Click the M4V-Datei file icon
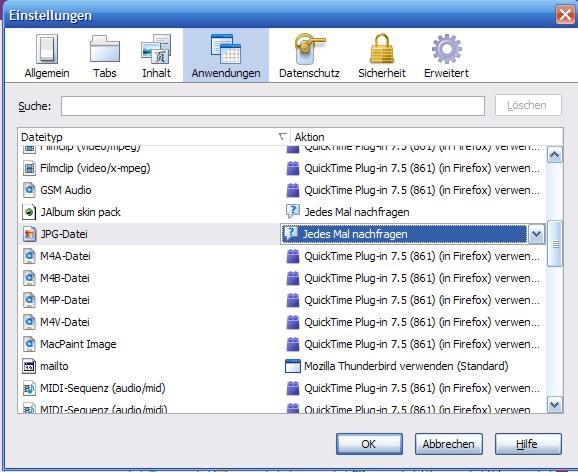This screenshot has width=578, height=472. 29,322
